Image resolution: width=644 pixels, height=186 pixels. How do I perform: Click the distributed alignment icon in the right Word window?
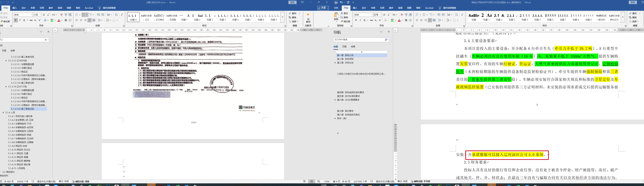pos(434,20)
